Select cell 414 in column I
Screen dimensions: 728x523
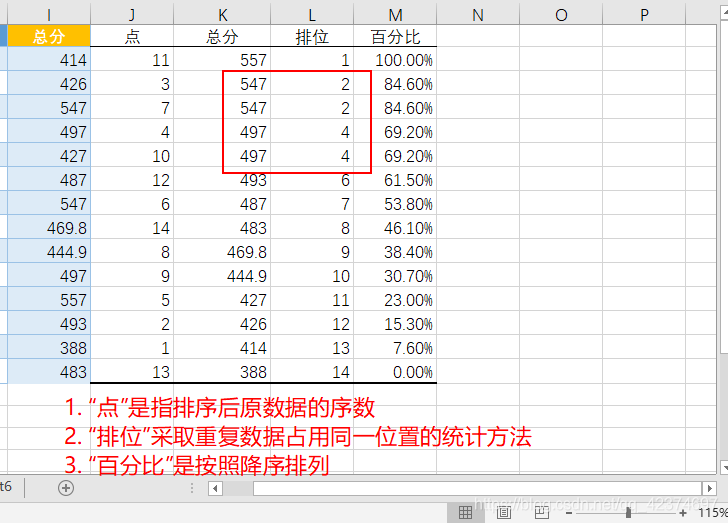49,59
